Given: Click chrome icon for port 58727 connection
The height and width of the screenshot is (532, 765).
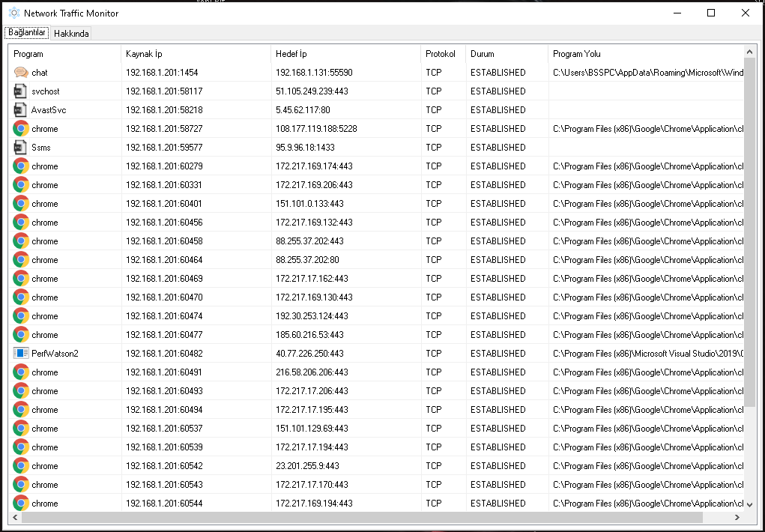Looking at the screenshot, I should [x=20, y=129].
